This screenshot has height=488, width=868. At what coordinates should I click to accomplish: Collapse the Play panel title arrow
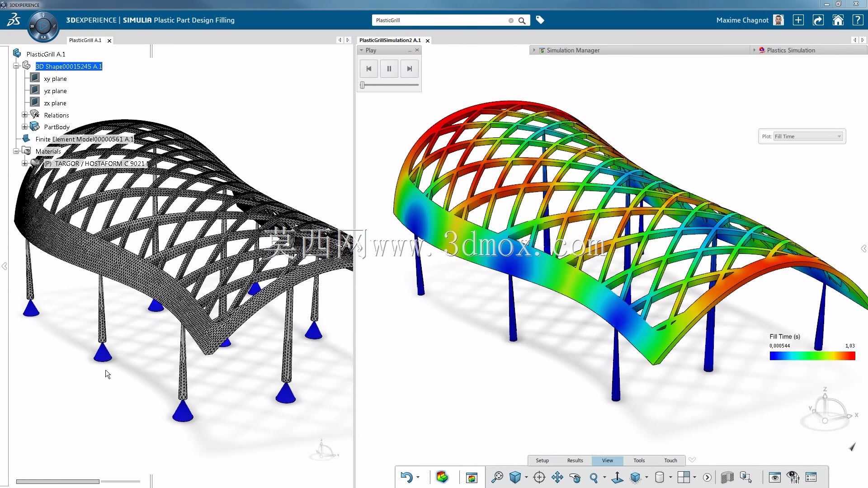(361, 50)
